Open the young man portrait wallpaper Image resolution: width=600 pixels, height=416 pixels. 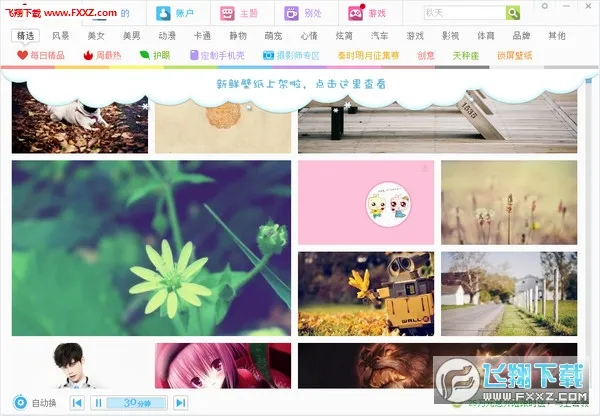(x=80, y=365)
